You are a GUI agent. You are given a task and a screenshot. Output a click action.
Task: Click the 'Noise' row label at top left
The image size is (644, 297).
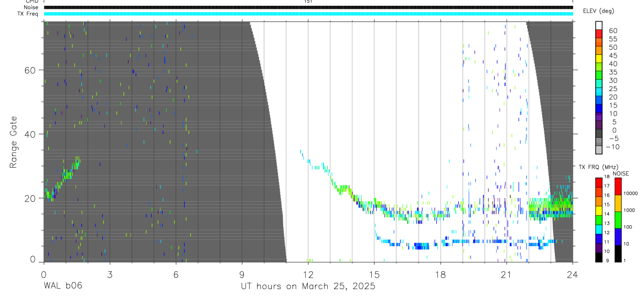pyautogui.click(x=31, y=7)
